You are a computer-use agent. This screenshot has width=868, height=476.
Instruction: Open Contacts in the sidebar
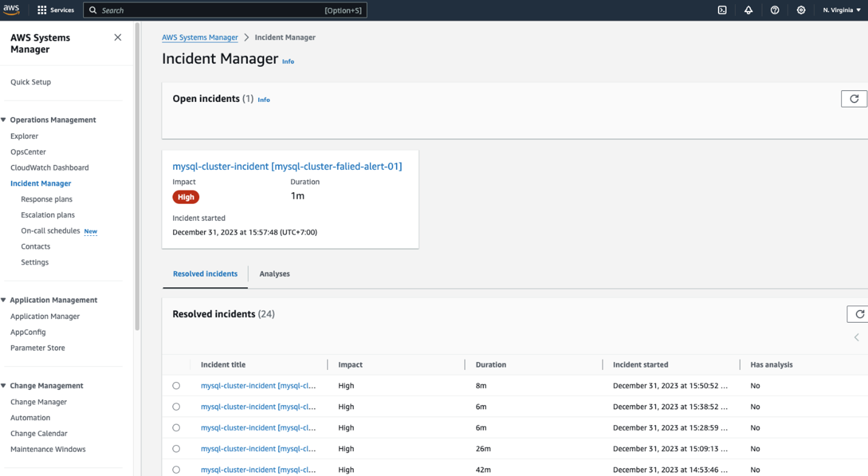(36, 246)
